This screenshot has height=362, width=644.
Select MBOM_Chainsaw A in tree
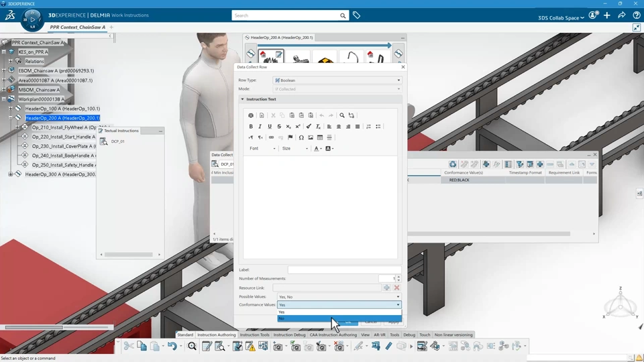click(39, 89)
